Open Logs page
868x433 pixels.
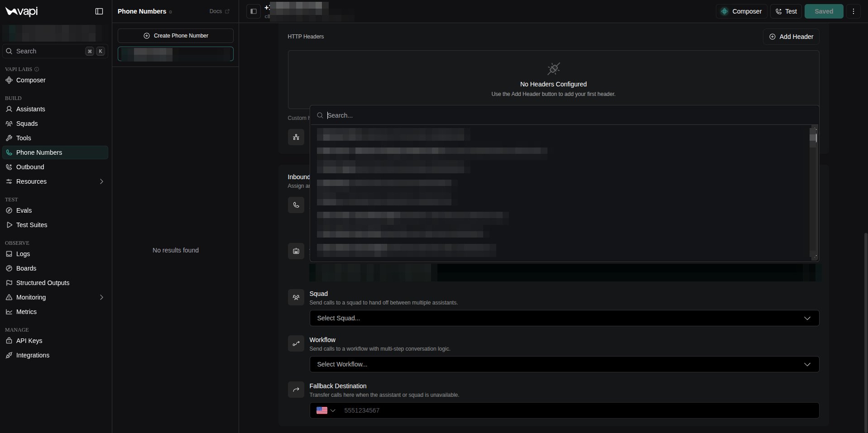point(55,254)
